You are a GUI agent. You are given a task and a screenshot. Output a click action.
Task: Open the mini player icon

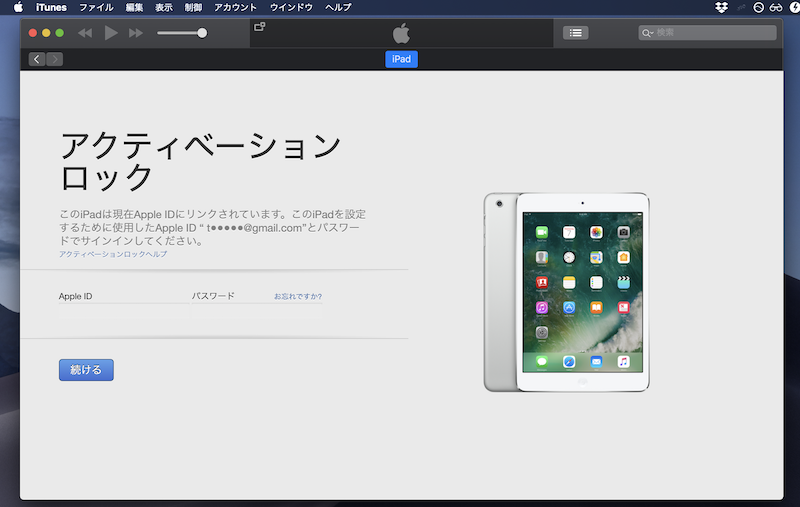pos(260,27)
